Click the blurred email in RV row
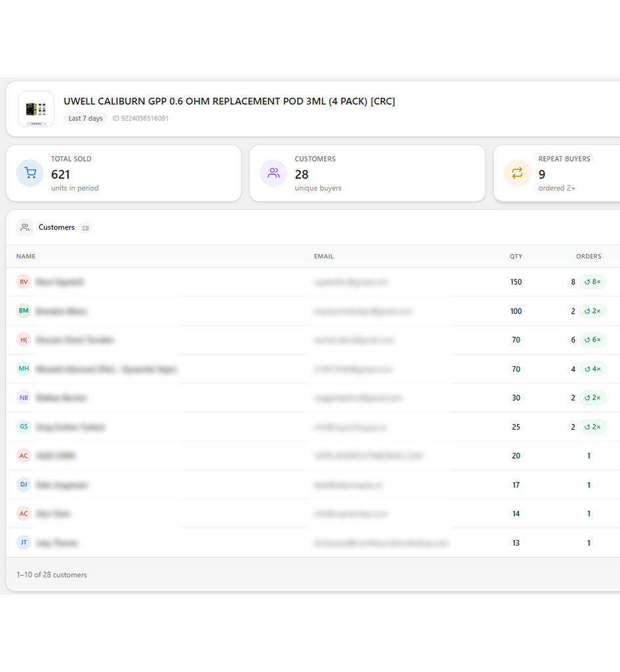The height and width of the screenshot is (672, 620). point(352,282)
